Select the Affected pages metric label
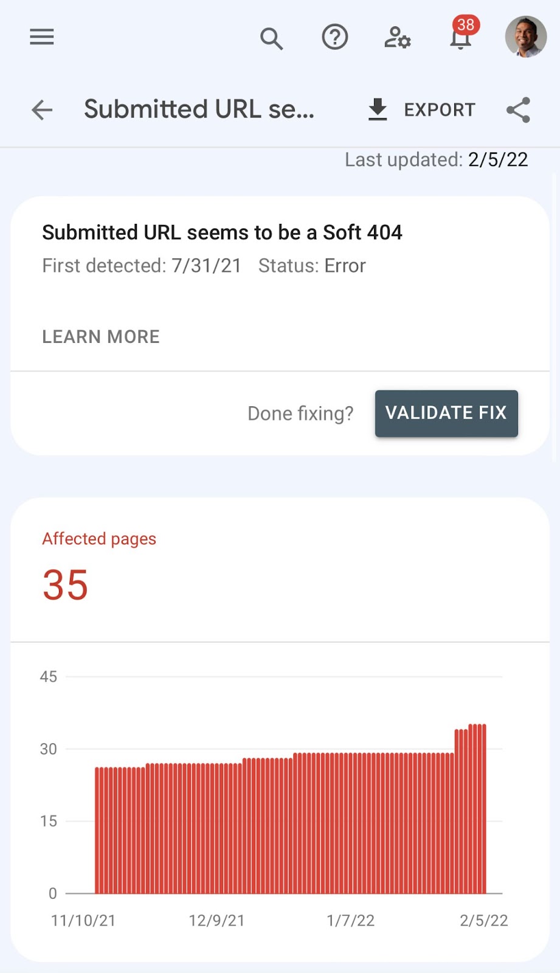 click(99, 539)
